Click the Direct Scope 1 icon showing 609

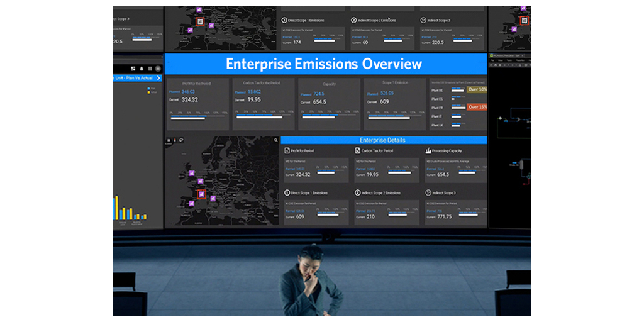tap(287, 193)
